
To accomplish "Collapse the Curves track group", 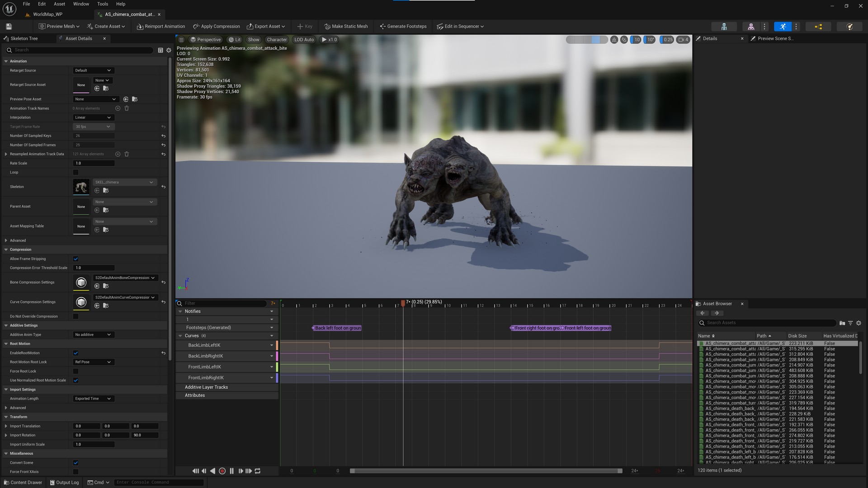I will [x=180, y=336].
